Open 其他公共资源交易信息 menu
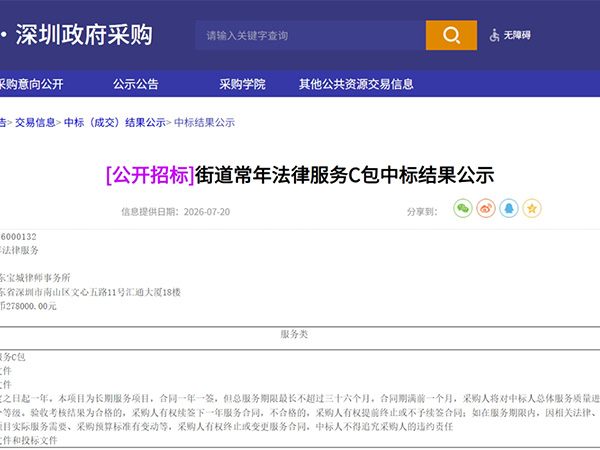 (356, 84)
